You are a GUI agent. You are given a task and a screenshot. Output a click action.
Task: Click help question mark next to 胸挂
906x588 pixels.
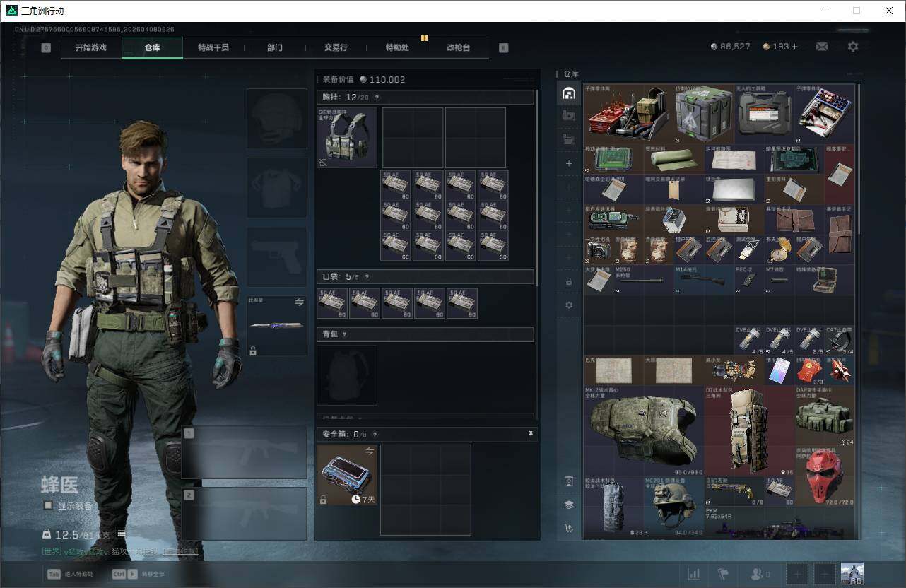pyautogui.click(x=377, y=98)
